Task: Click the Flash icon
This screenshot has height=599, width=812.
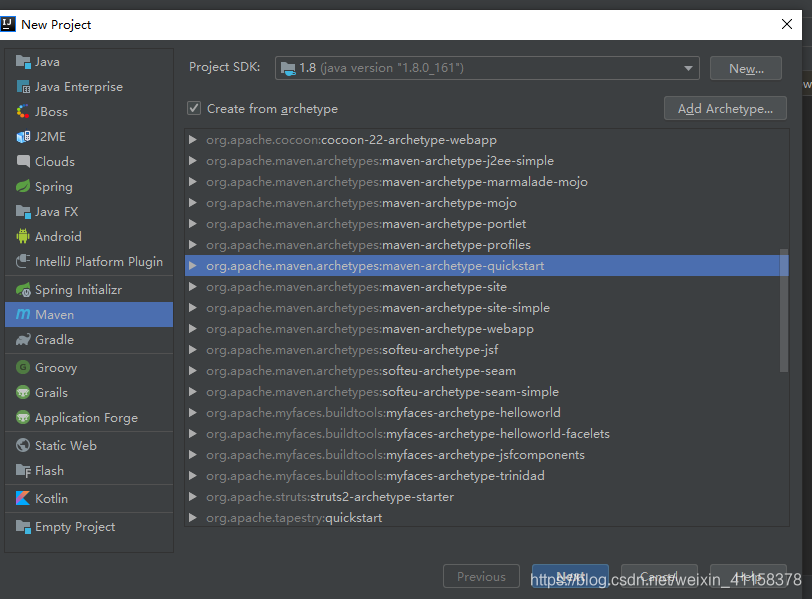Action: point(23,471)
